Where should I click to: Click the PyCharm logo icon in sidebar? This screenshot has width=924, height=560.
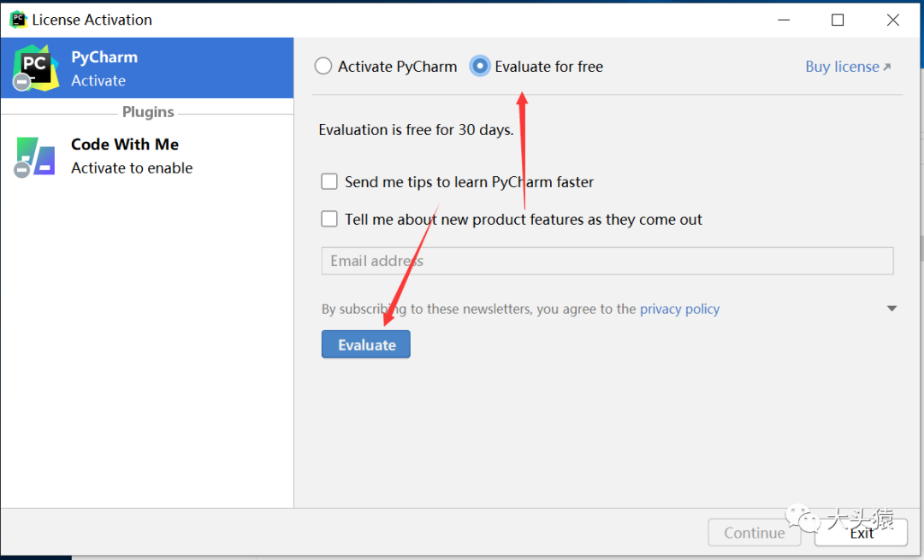[x=36, y=68]
